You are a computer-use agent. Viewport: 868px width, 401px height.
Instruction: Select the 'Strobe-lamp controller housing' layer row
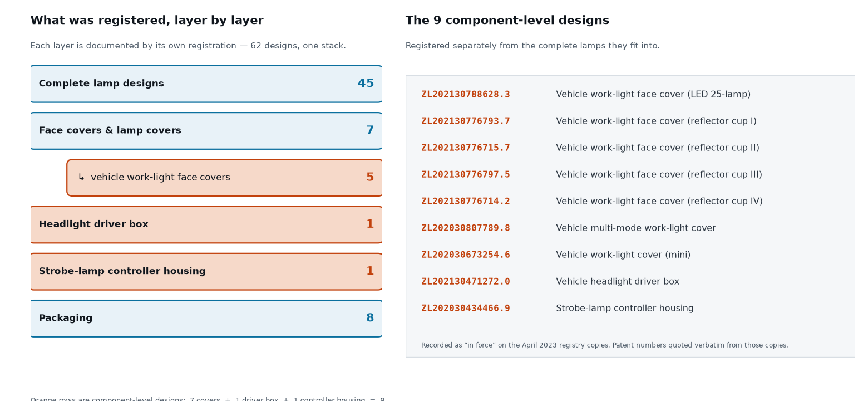pyautogui.click(x=206, y=271)
